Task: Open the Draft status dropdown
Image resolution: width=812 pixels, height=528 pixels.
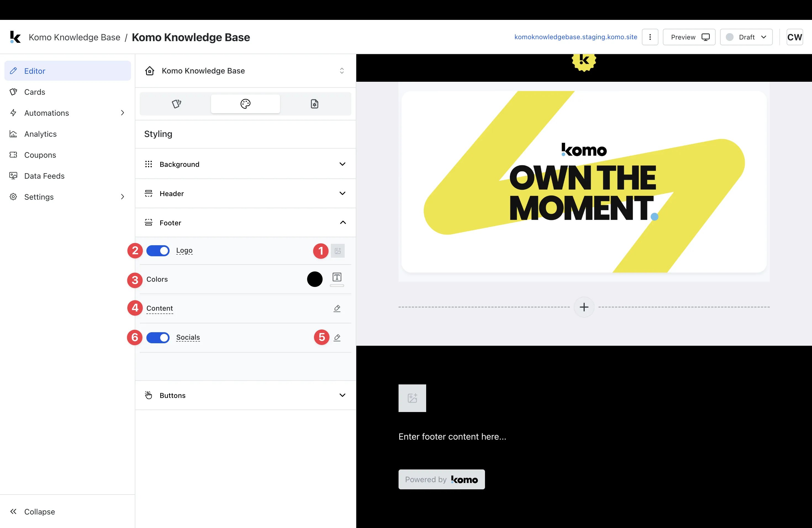Action: tap(746, 37)
